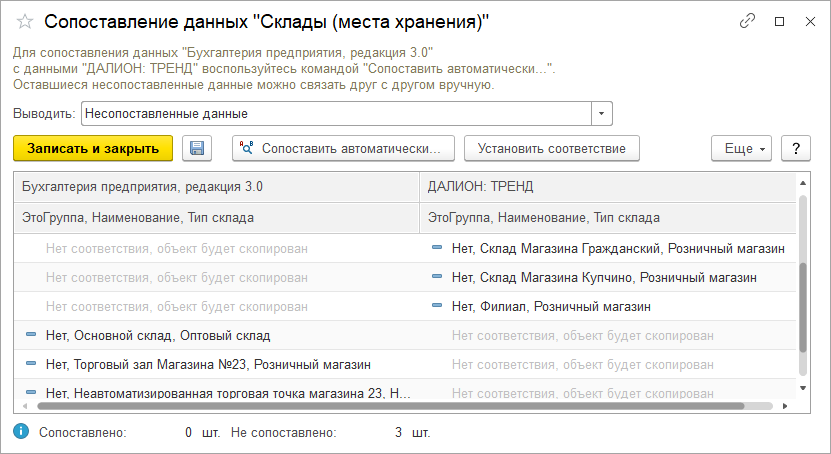
Task: Click the Выводить input field
Action: tap(336, 114)
